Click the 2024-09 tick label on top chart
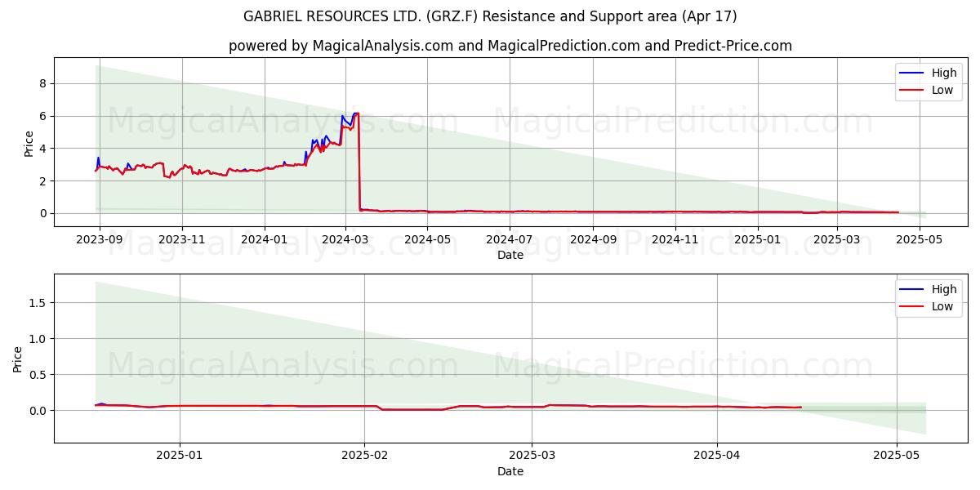Viewport: 980px width, 490px height. (x=593, y=240)
